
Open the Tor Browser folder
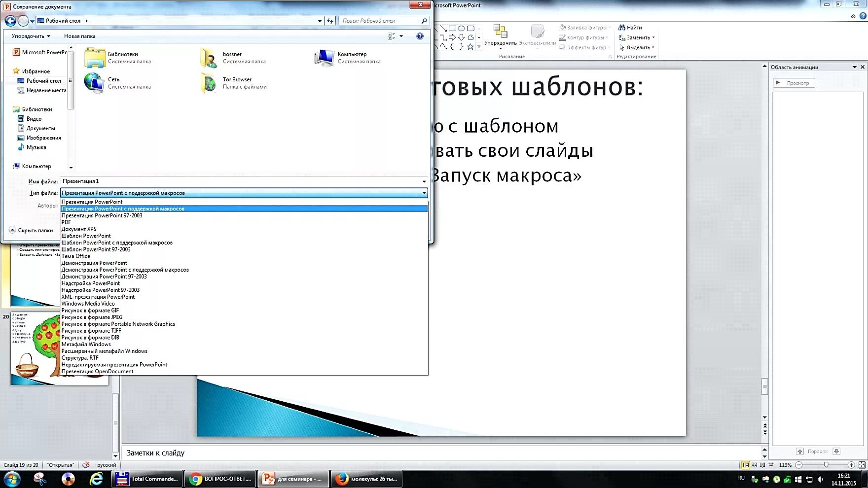[234, 83]
